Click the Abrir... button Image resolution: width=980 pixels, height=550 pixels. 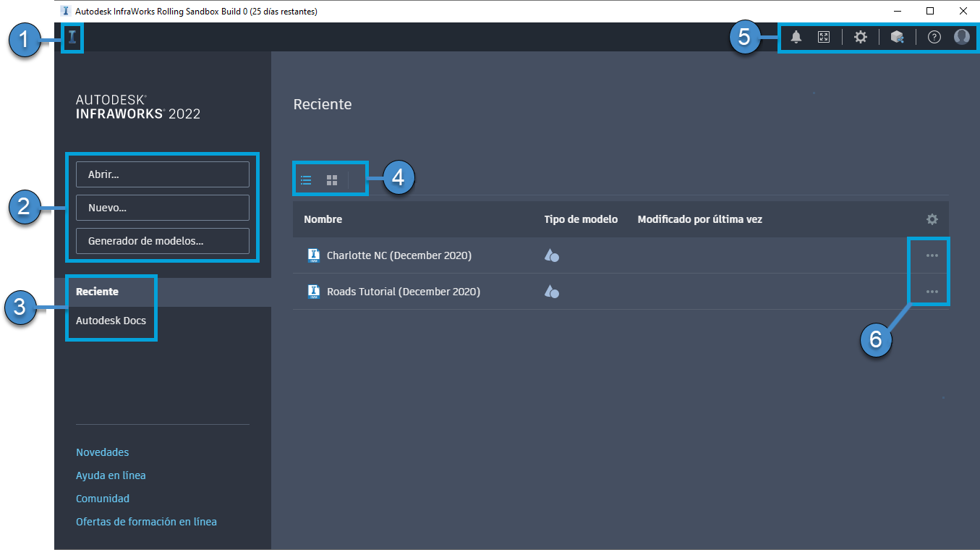[x=163, y=174]
